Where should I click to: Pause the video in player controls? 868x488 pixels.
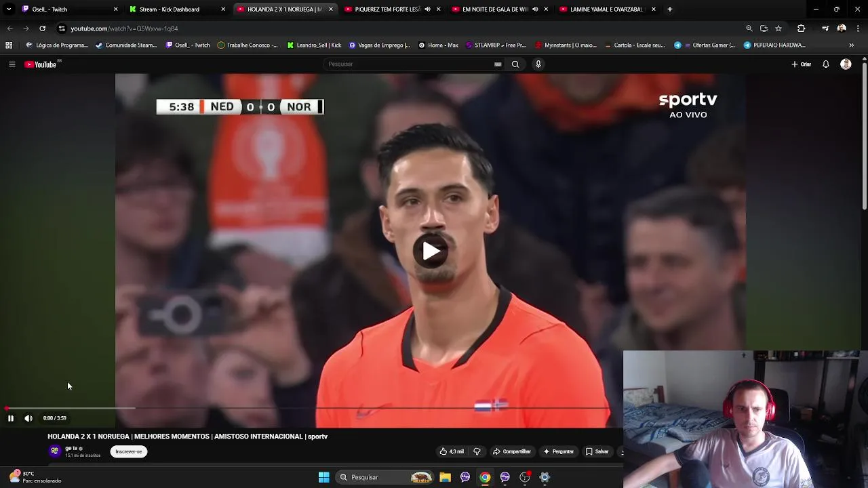click(x=11, y=418)
